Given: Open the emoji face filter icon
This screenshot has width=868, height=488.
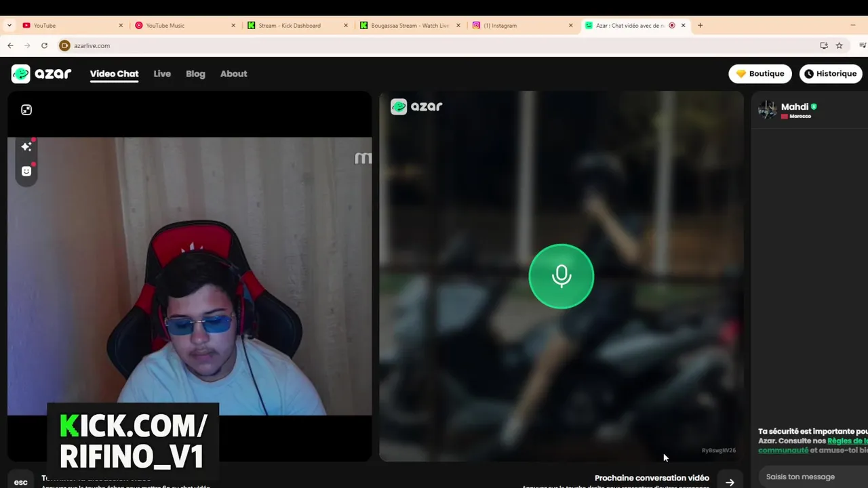Looking at the screenshot, I should point(26,171).
